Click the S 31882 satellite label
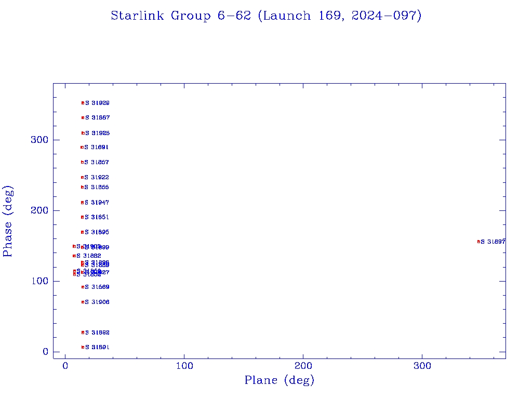The image size is (532, 399). tap(88, 256)
